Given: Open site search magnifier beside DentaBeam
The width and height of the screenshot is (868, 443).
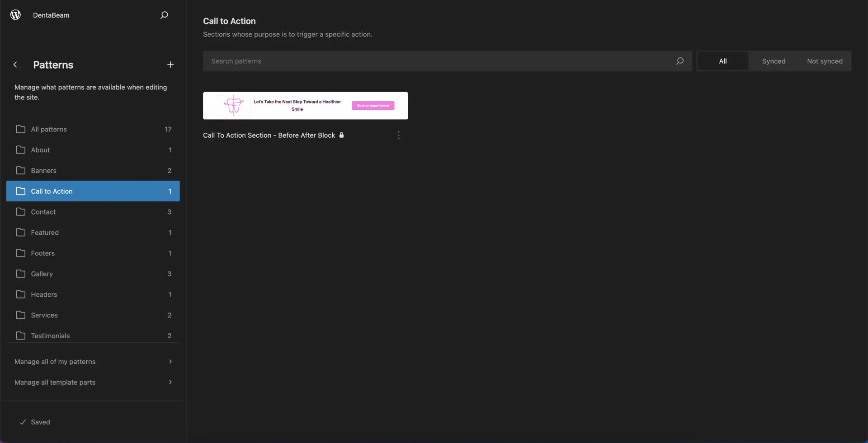Looking at the screenshot, I should click(164, 15).
